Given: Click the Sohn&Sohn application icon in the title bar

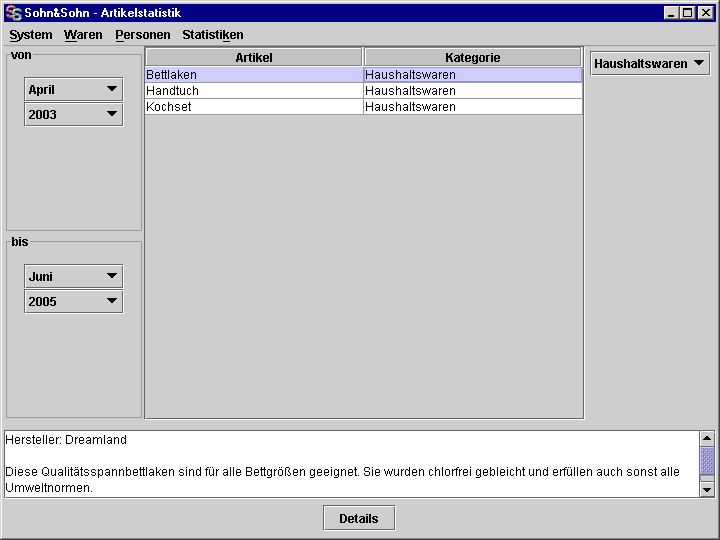Looking at the screenshot, I should click(14, 13).
